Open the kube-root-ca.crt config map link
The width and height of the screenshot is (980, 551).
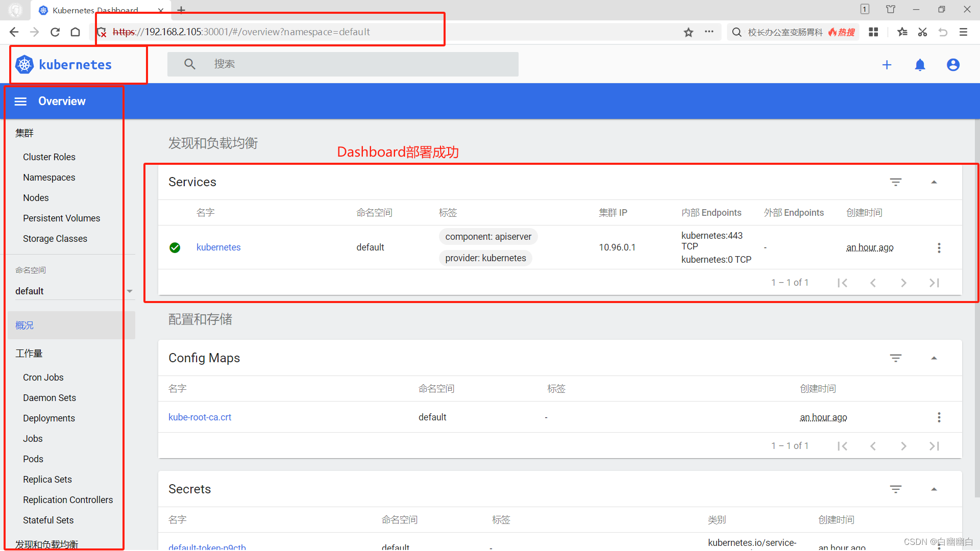point(200,417)
